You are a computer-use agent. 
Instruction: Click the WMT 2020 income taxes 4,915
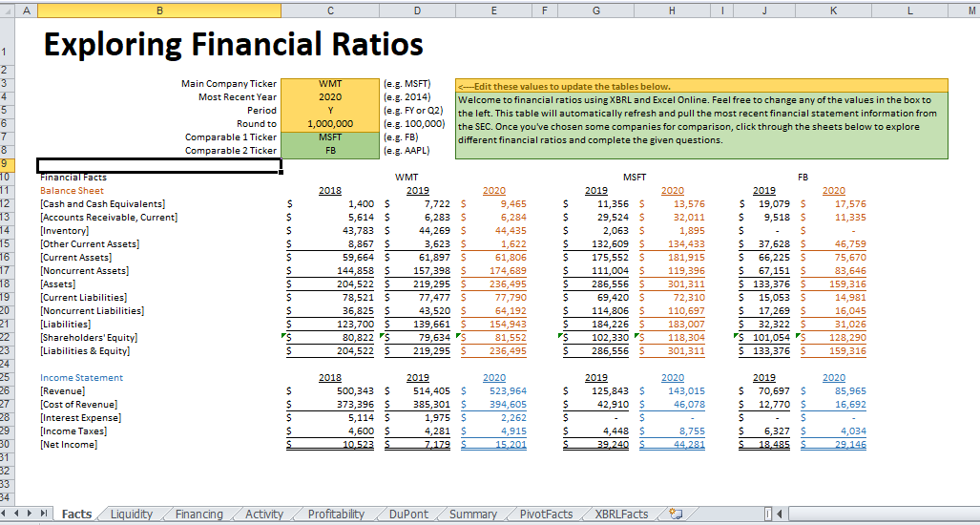[513, 431]
